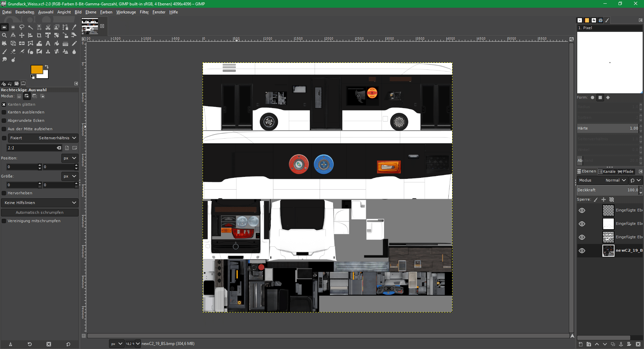Delete the selected layer
644x349 pixels.
[638, 344]
